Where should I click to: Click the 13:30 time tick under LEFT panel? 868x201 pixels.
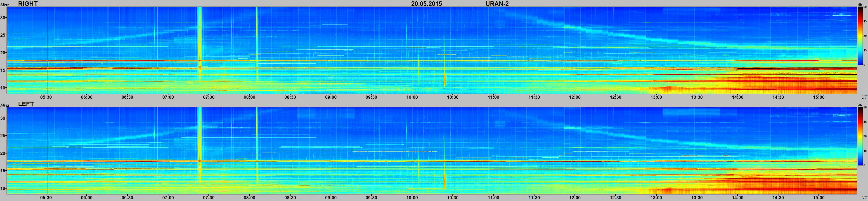tap(697, 198)
